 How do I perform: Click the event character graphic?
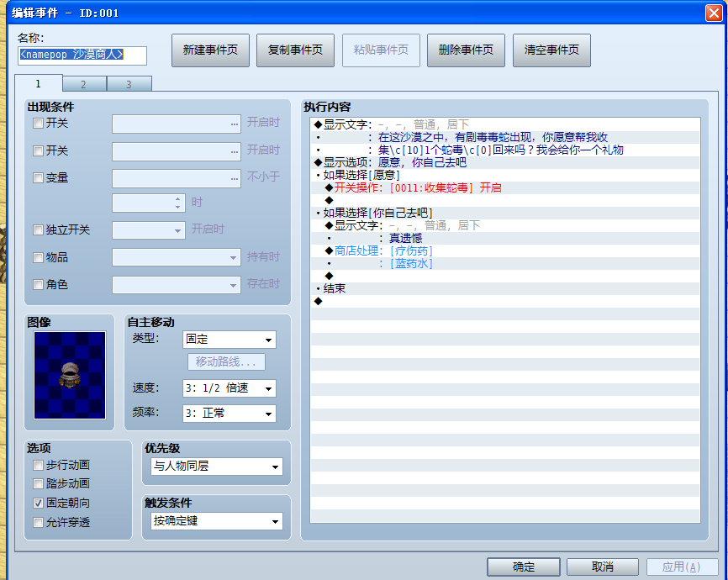click(70, 375)
